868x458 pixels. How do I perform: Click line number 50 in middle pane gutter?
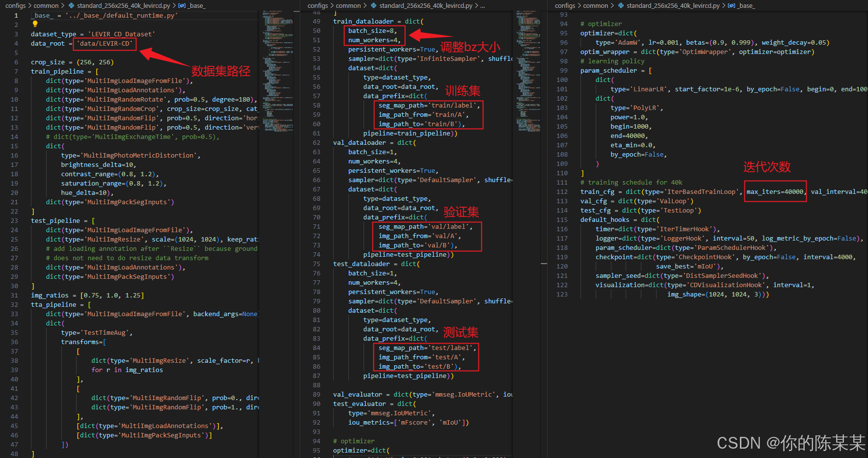pyautogui.click(x=316, y=31)
